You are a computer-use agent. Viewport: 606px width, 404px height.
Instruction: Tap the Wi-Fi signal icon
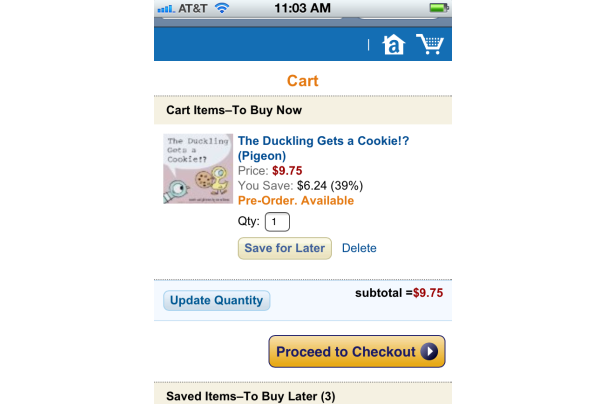point(222,8)
